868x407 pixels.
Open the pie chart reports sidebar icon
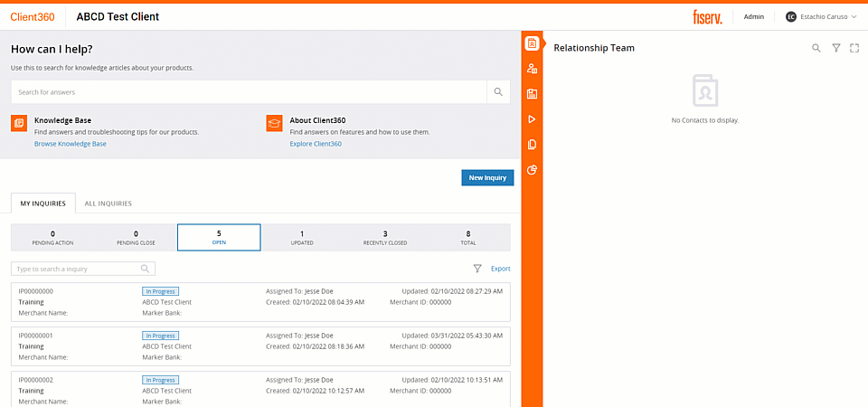(532, 169)
